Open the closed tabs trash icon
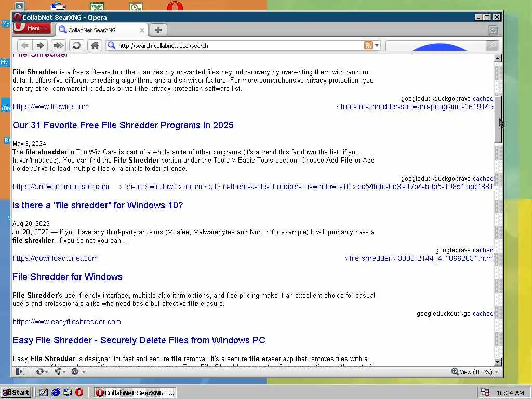This screenshot has height=399, width=532. [493, 31]
